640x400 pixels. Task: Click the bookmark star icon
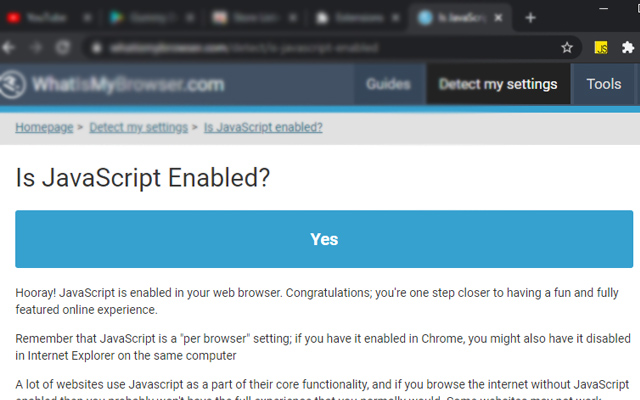pyautogui.click(x=567, y=47)
